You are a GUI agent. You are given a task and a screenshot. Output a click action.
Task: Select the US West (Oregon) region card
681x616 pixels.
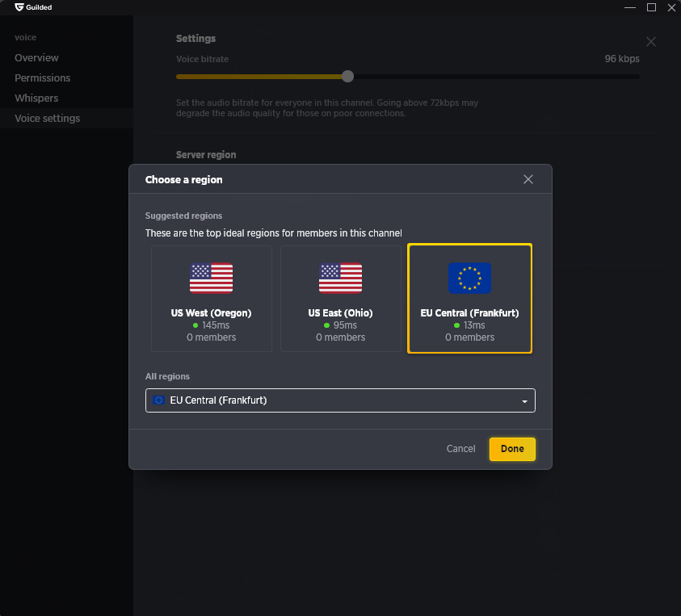click(212, 299)
